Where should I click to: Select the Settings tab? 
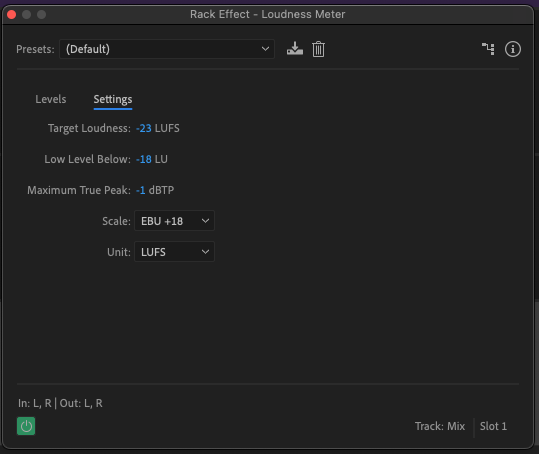[113, 99]
